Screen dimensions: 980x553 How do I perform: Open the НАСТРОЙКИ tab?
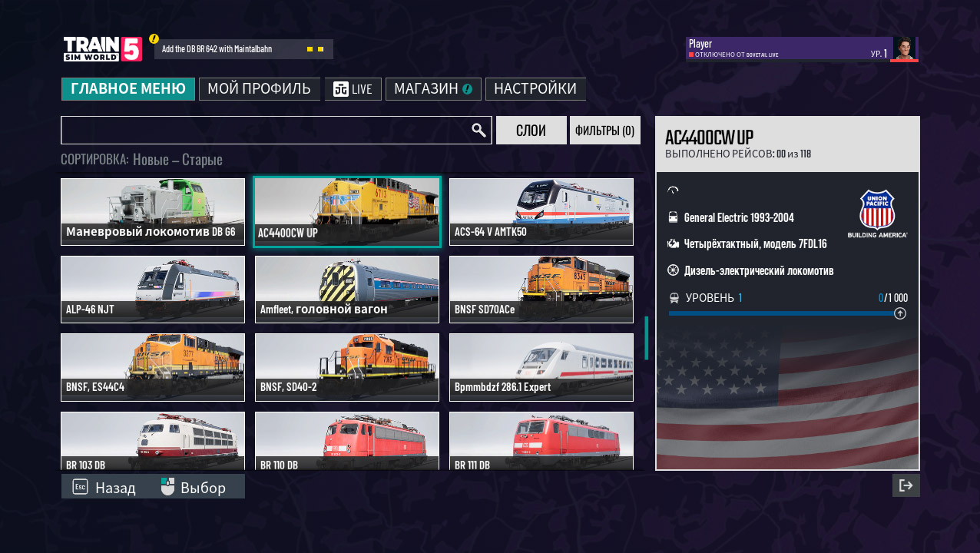(535, 88)
